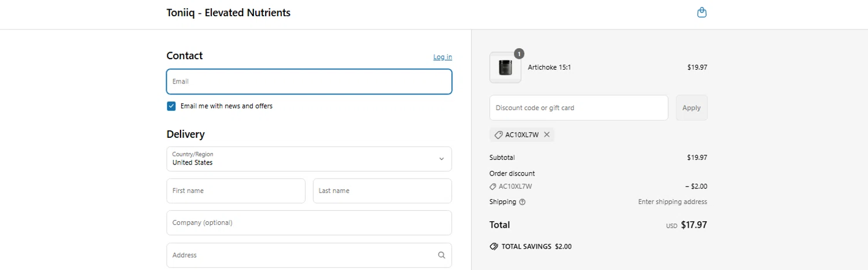Open the shopping bag cart icon
Screen dimensions: 868x270
pyautogui.click(x=701, y=12)
